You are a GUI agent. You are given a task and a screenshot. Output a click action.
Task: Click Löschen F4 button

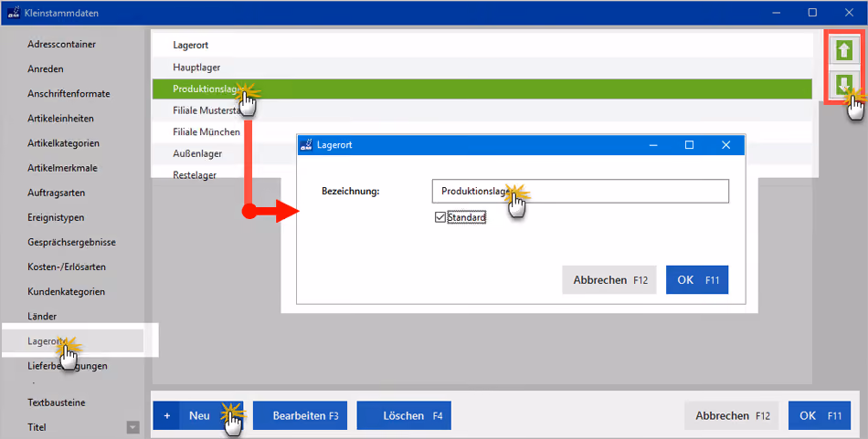[x=404, y=416]
